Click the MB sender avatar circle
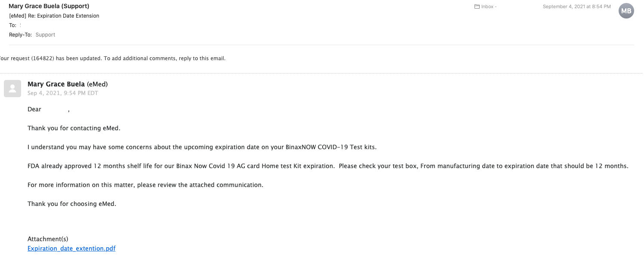644x270 pixels. click(626, 11)
